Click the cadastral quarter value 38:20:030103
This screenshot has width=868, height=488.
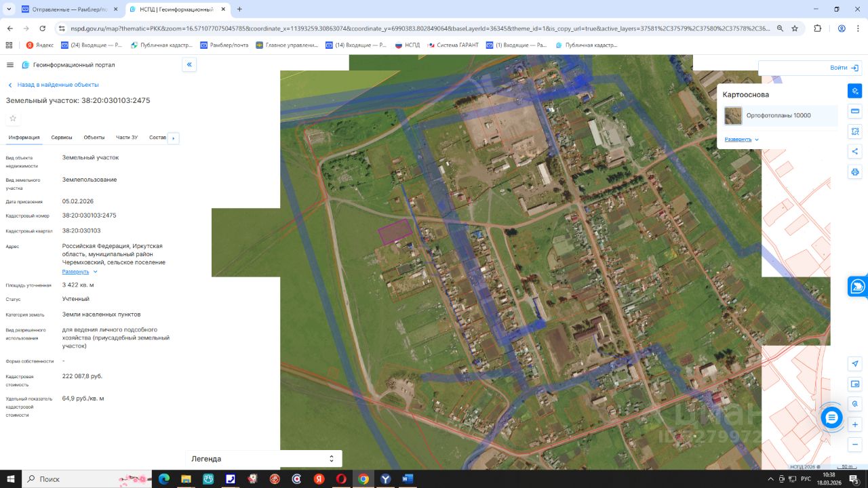click(81, 230)
